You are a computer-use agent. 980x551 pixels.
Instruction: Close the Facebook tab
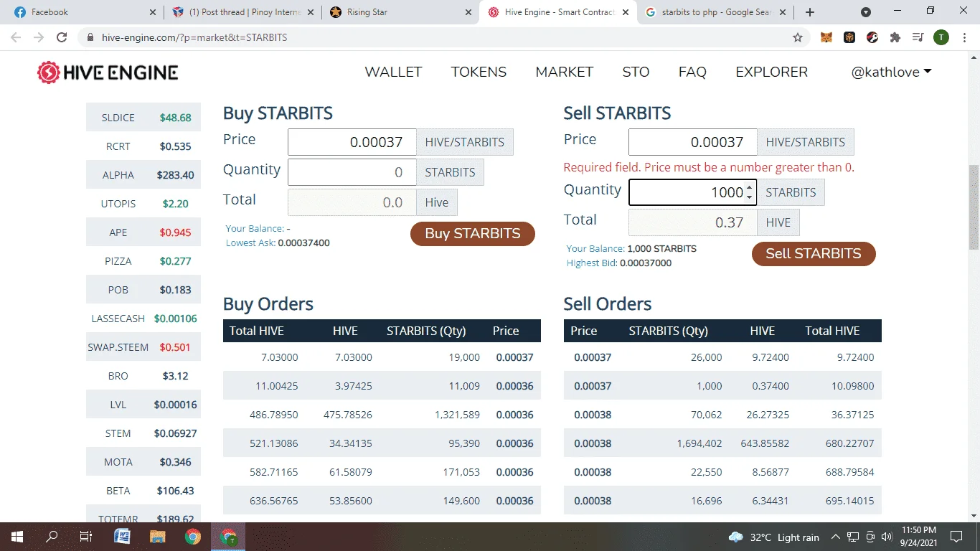[152, 12]
